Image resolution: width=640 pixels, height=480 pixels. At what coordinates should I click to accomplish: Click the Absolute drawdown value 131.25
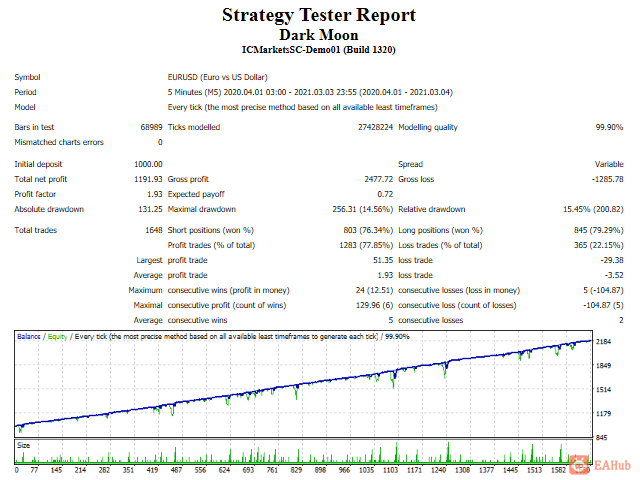151,209
